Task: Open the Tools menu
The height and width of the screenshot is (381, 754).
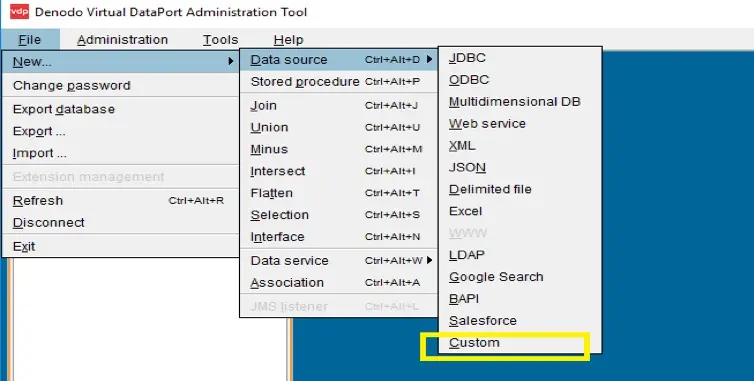Action: pyautogui.click(x=220, y=40)
